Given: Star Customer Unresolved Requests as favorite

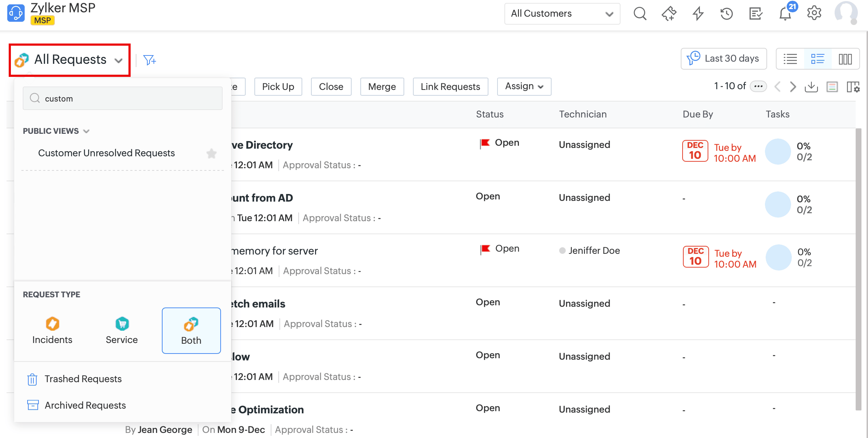Looking at the screenshot, I should (x=212, y=153).
